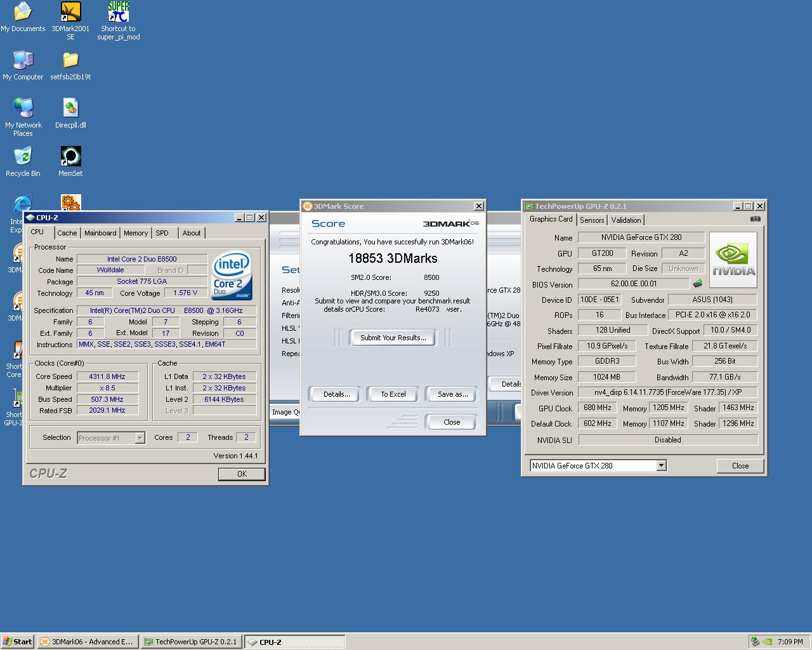The height and width of the screenshot is (650, 812).
Task: Click the Core Speed value 4311.8 MHz
Action: (x=107, y=376)
